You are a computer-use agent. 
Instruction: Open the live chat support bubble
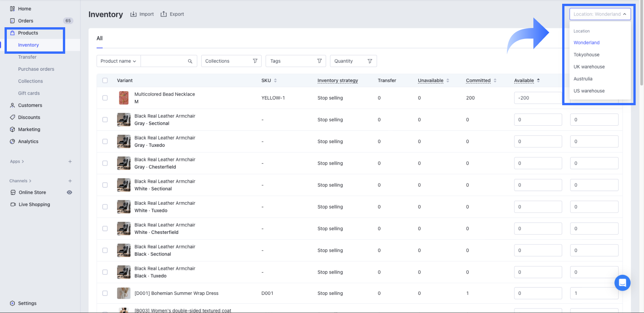coord(622,283)
